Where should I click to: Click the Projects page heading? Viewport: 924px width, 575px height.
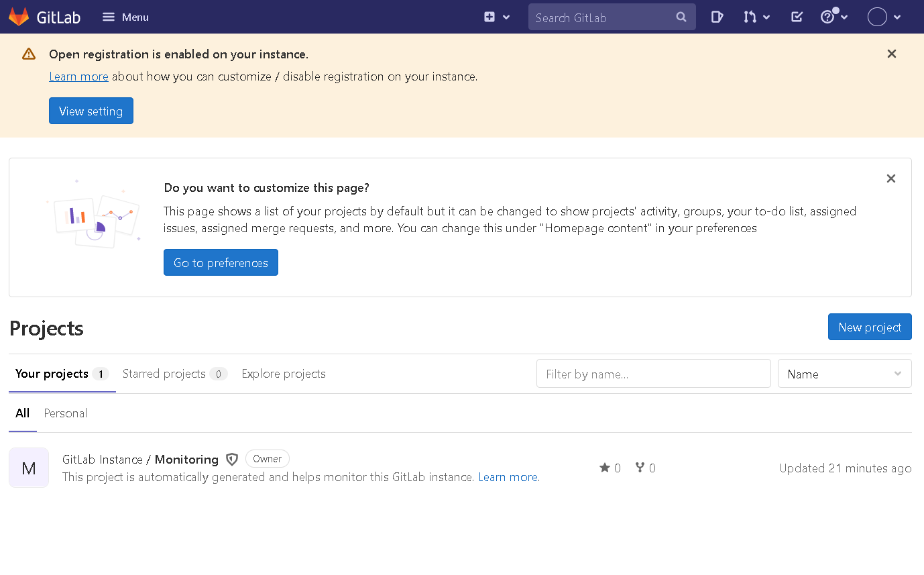point(46,328)
